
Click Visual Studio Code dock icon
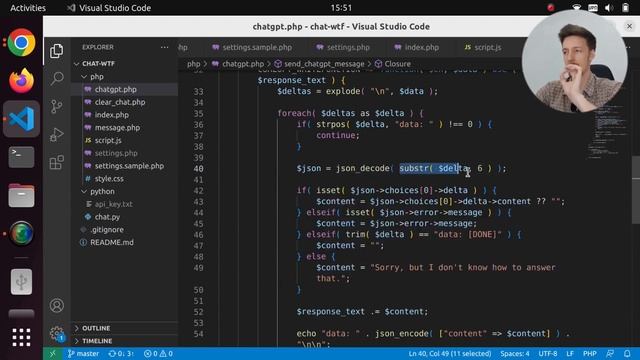pos(21,119)
